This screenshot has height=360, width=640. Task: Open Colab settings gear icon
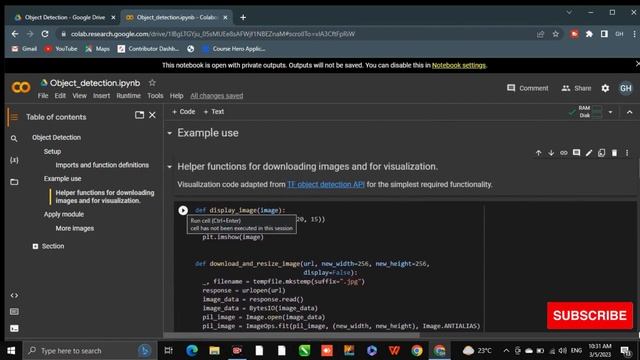(x=605, y=88)
